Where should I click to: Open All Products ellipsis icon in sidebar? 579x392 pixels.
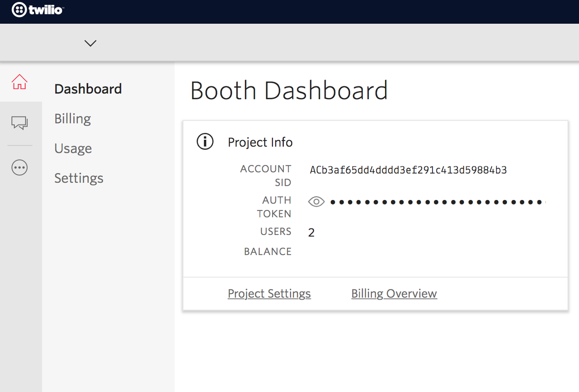[19, 168]
